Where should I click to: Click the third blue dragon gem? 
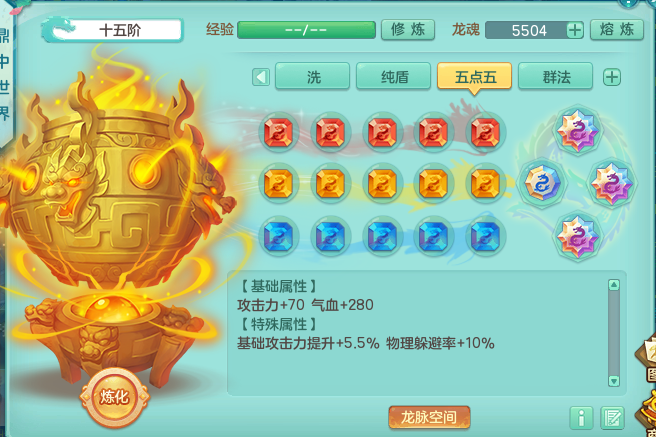[382, 235]
